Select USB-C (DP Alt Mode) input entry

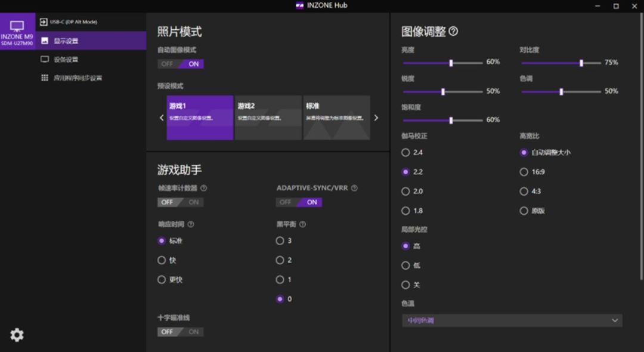click(x=91, y=21)
